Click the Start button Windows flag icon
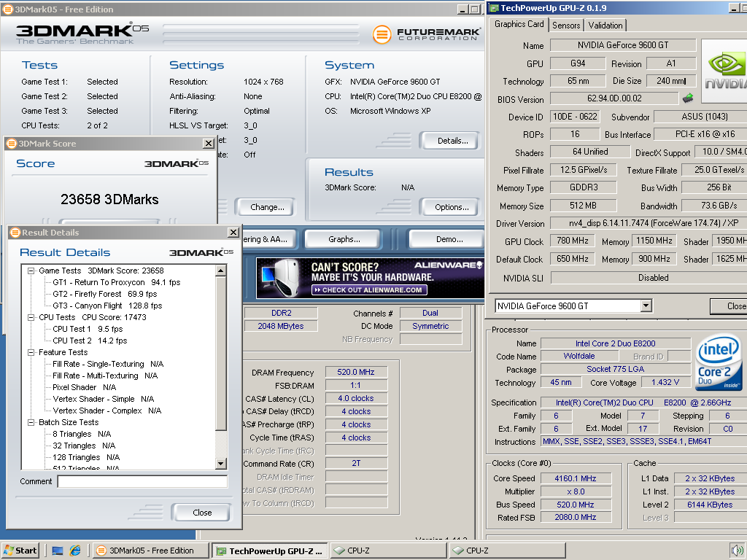This screenshot has width=747, height=560. 8,551
